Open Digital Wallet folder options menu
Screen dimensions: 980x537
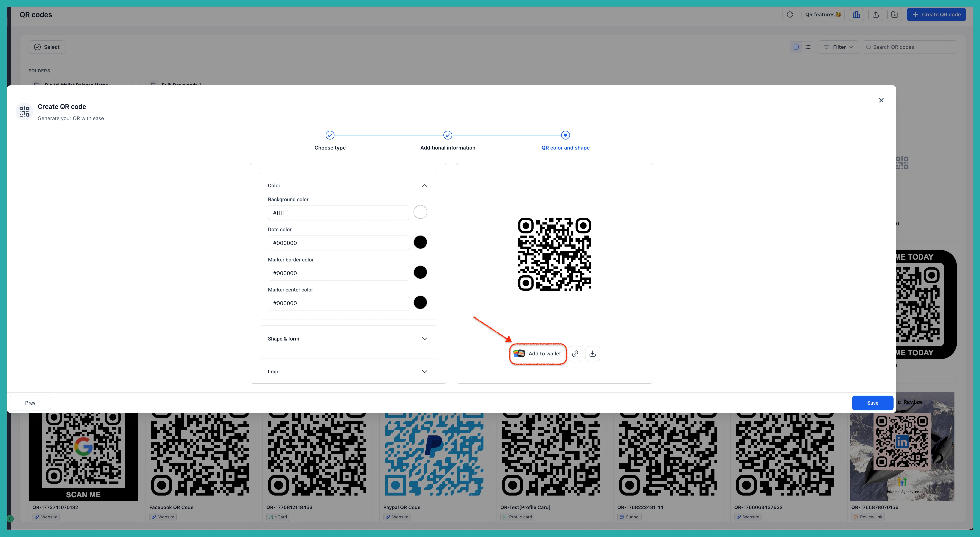coord(131,83)
